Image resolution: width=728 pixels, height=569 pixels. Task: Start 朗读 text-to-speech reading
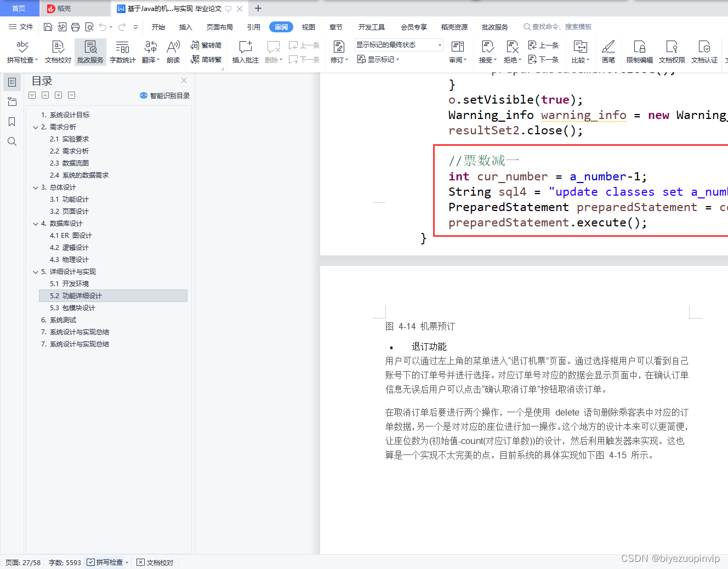click(x=173, y=52)
